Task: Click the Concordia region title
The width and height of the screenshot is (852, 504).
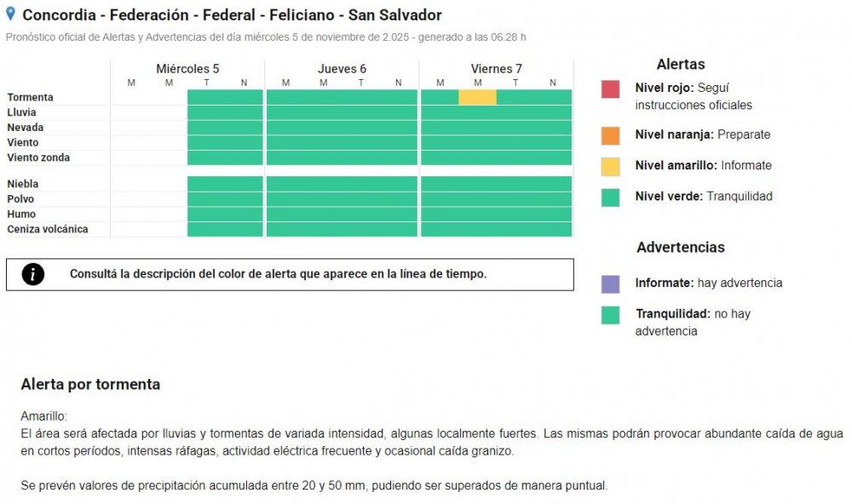Action: pos(232,15)
